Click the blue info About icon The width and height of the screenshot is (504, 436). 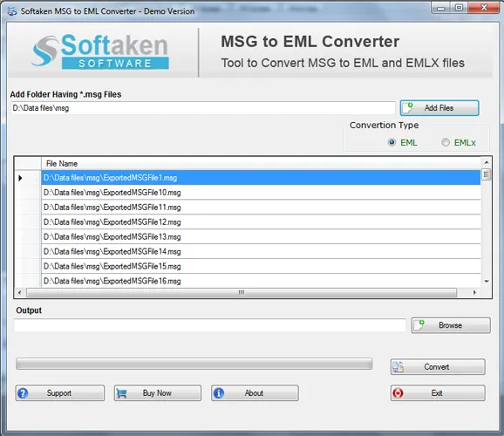[219, 393]
